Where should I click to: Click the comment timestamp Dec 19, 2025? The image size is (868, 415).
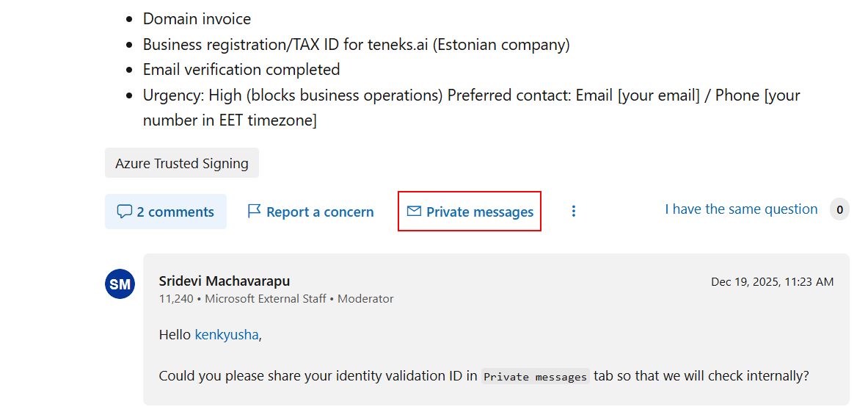pos(772,282)
